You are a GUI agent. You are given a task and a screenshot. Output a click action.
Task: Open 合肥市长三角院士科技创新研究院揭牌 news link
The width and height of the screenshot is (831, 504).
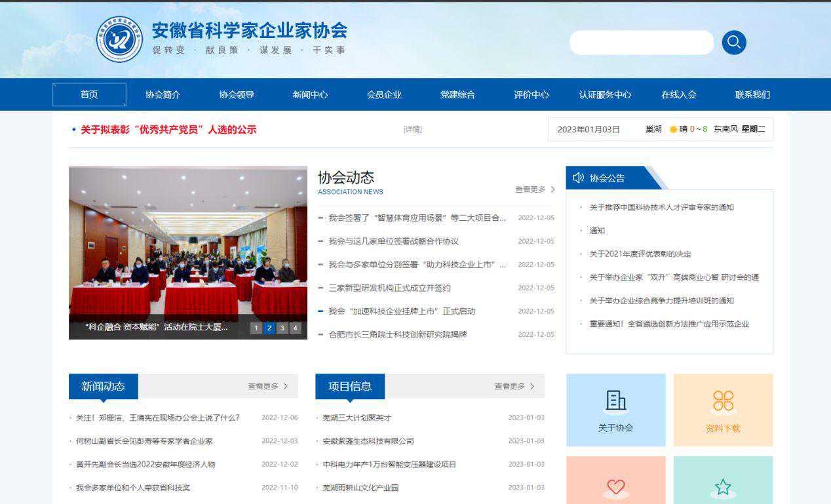pyautogui.click(x=397, y=334)
